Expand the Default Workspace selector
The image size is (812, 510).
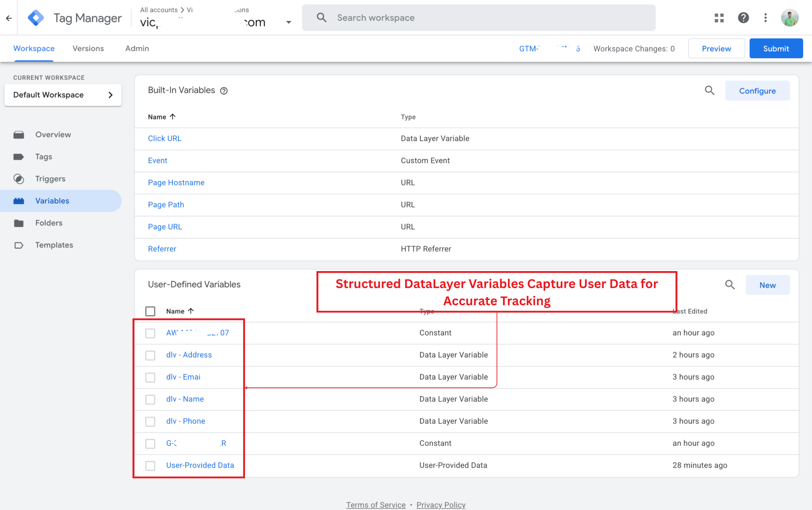coord(63,95)
